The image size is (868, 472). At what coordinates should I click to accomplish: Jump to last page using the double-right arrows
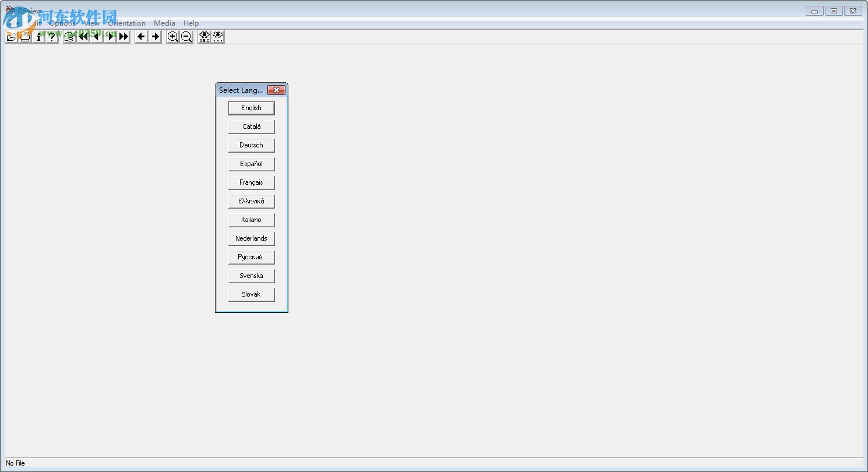[124, 37]
